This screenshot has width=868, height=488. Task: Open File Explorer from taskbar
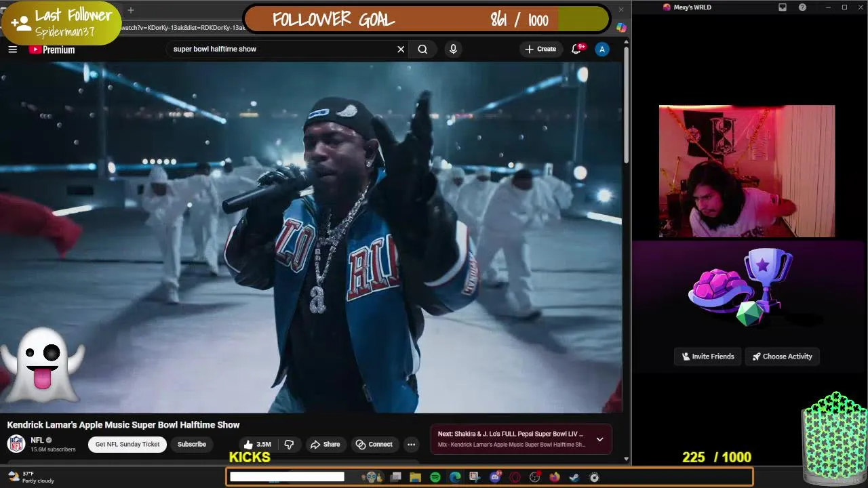tap(415, 477)
